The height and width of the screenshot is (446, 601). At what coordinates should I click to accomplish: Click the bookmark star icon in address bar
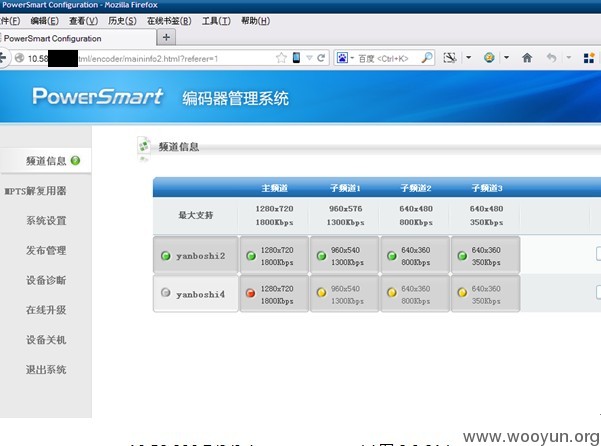coord(281,58)
